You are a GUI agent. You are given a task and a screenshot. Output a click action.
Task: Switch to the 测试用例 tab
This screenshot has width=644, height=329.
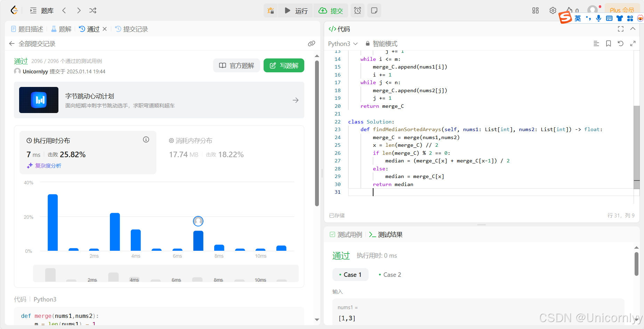click(x=346, y=235)
